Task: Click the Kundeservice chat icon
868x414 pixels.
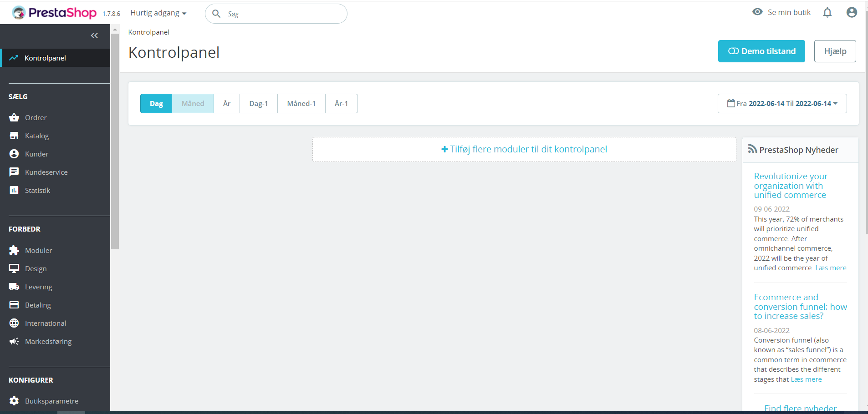Action: [x=14, y=172]
